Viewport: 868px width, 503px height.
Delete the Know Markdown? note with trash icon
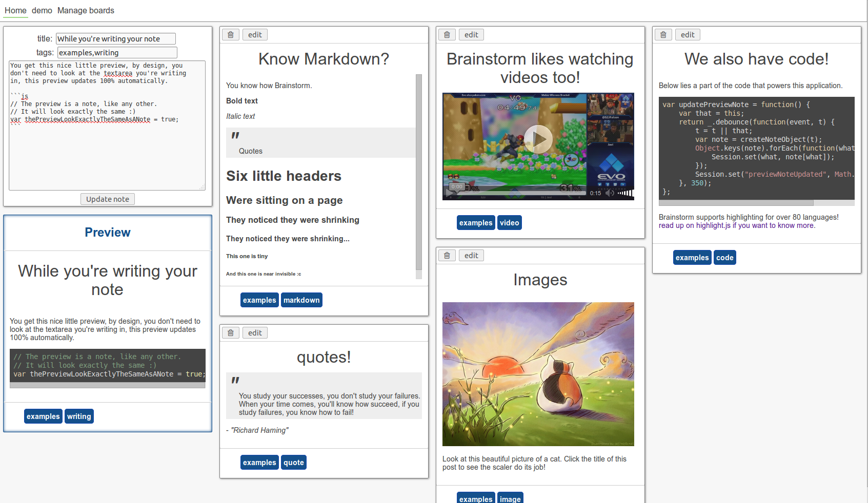coord(231,35)
